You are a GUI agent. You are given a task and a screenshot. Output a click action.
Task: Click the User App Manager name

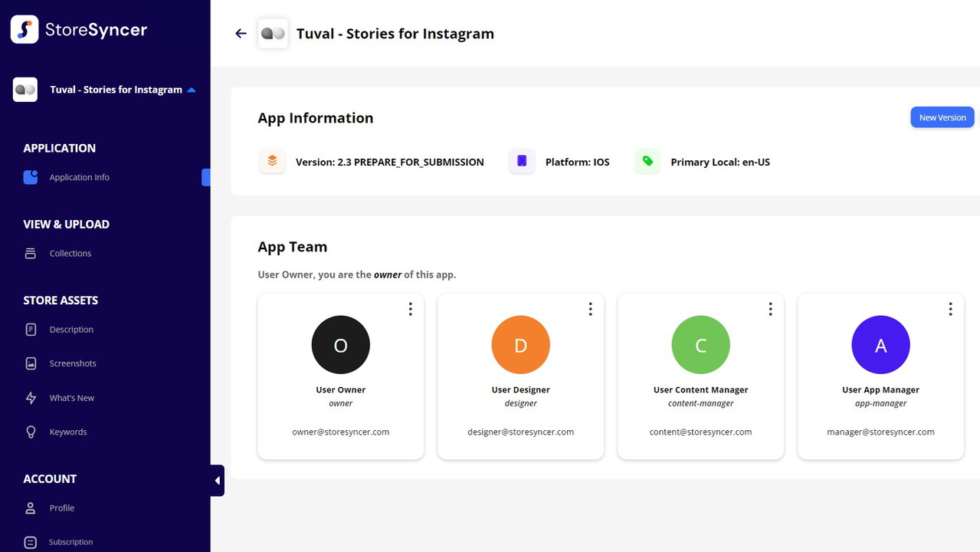[x=881, y=389]
